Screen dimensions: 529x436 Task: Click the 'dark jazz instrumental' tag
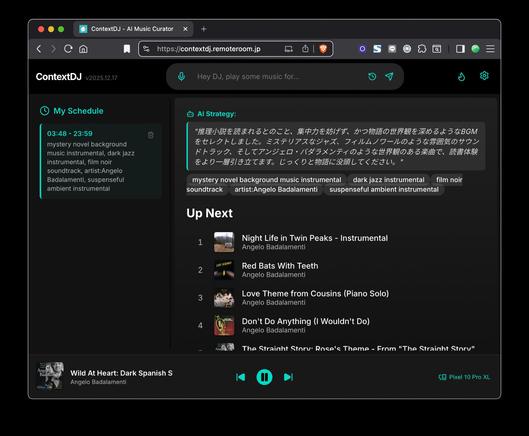pos(388,180)
